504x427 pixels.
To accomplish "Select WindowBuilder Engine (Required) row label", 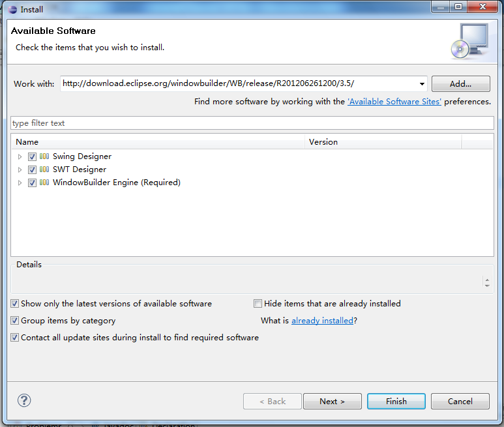I will 117,183.
